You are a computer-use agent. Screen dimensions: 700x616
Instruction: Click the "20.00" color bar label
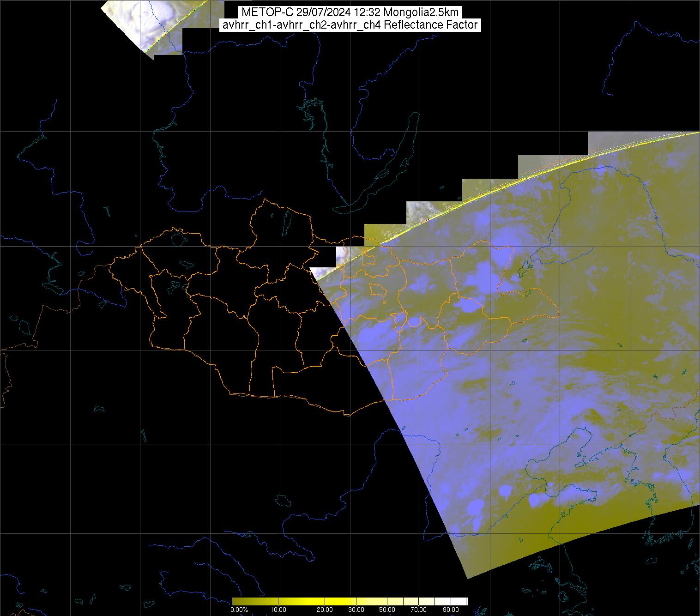click(325, 610)
